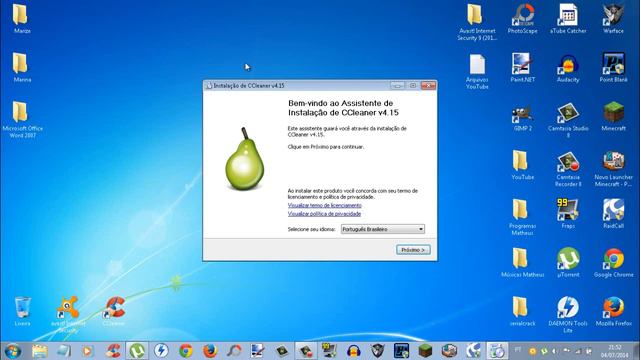Select the Arquivos YouTube file icon
Screen dimensions: 640x360
click(x=477, y=71)
